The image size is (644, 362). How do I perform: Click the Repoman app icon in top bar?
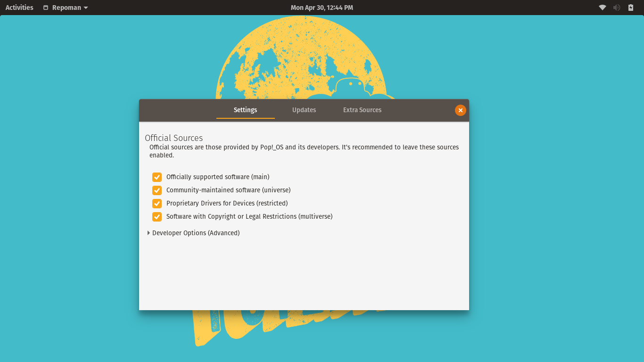(46, 8)
